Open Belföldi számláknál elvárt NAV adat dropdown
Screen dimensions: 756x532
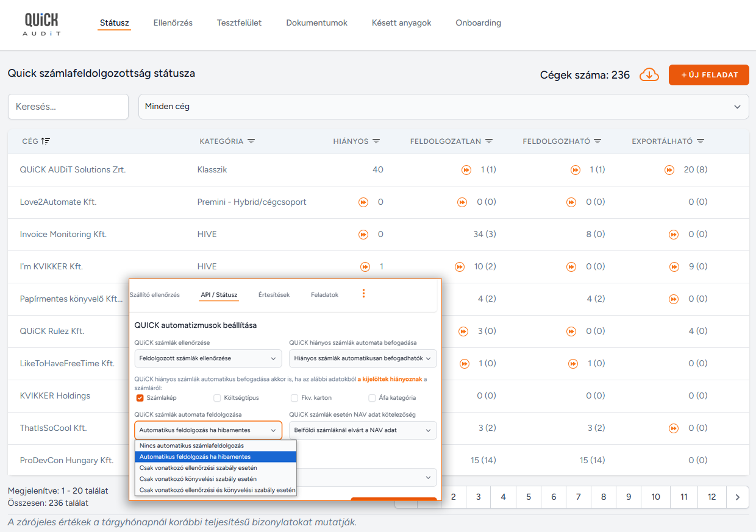click(x=363, y=430)
